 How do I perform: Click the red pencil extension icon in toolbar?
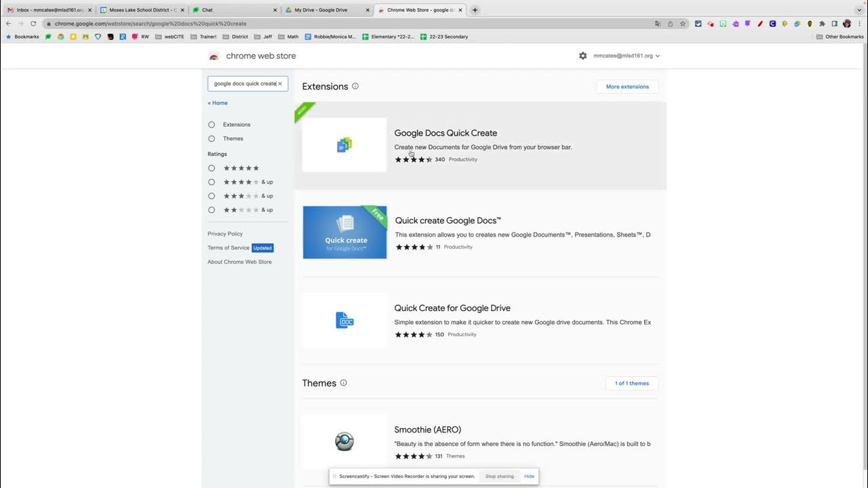coord(760,23)
